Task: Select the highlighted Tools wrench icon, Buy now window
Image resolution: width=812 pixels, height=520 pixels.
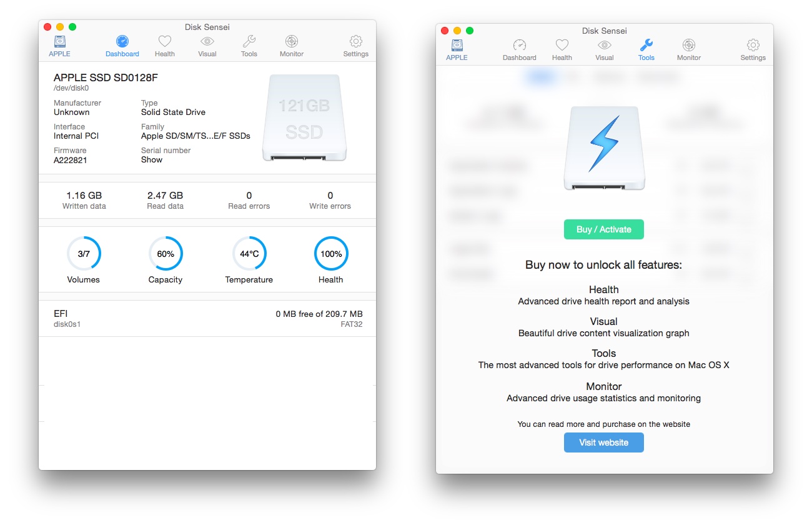Action: click(646, 46)
